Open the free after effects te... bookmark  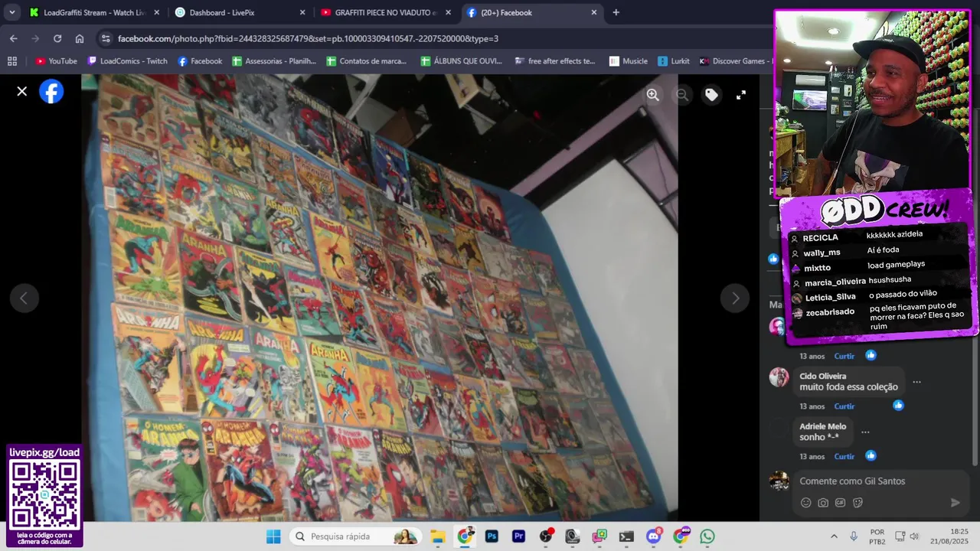pos(555,61)
